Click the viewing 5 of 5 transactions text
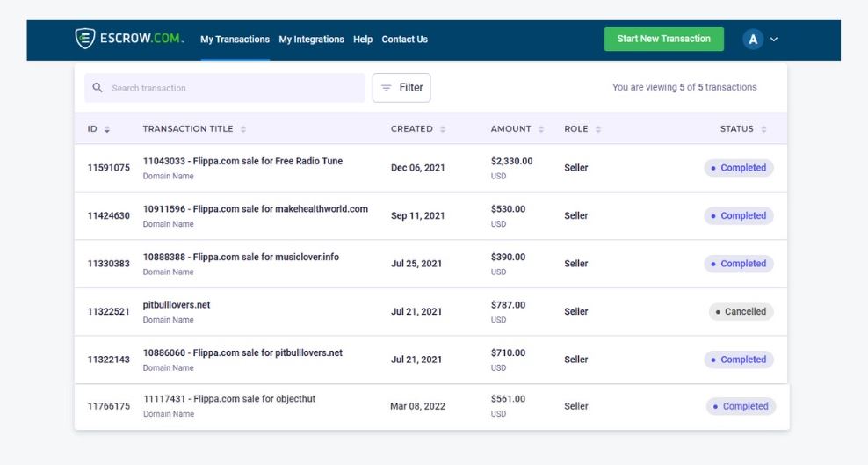Image resolution: width=868 pixels, height=465 pixels. 684,88
